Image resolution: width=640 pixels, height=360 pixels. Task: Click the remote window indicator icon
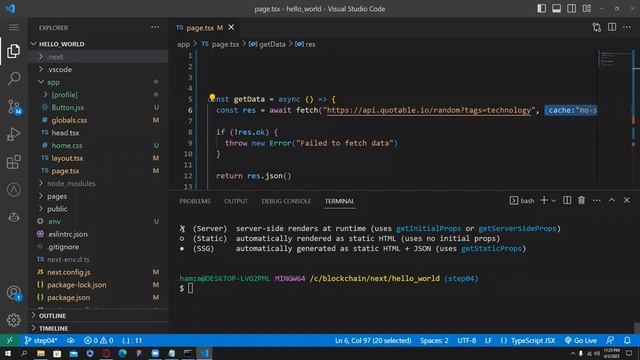pos(9,340)
